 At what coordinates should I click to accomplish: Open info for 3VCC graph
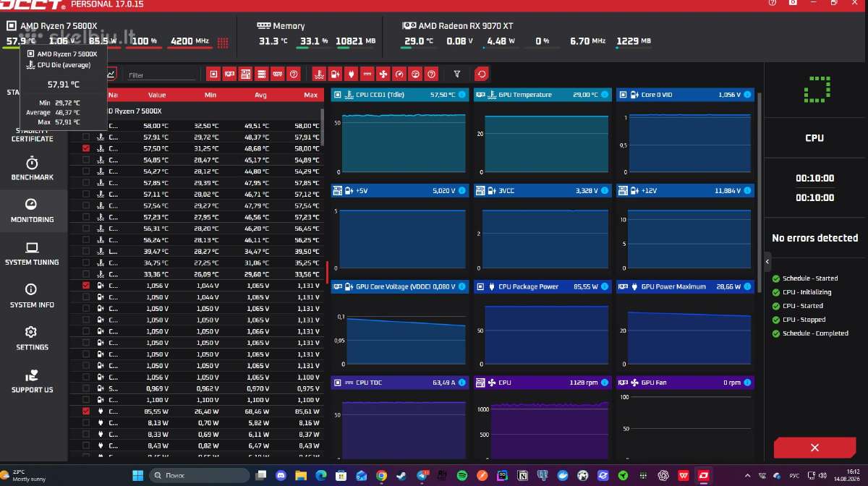[x=605, y=191]
